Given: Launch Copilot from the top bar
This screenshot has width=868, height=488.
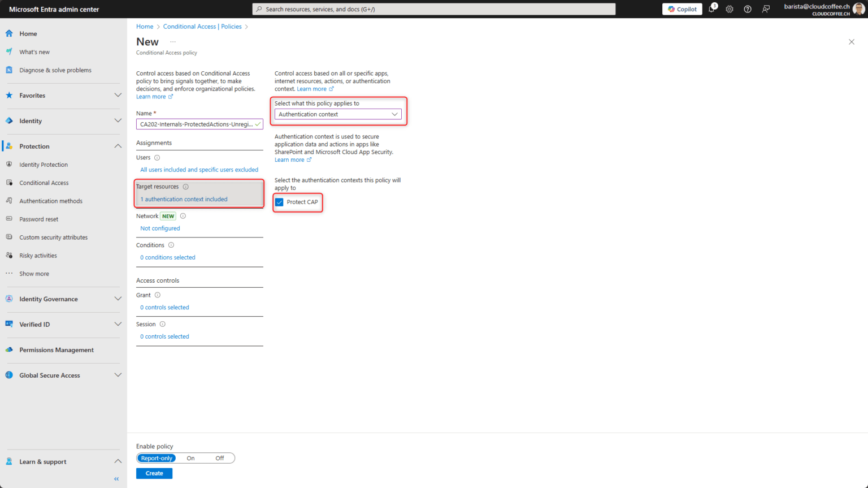Looking at the screenshot, I should [x=682, y=8].
